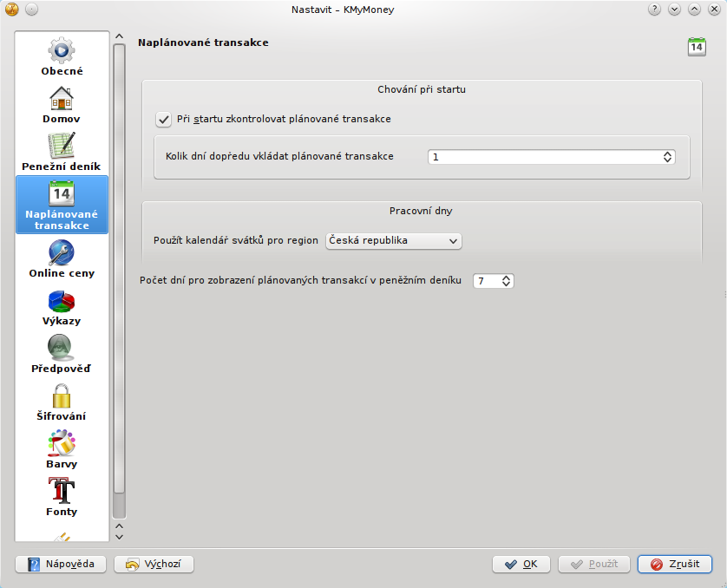
Task: Open the Obecné settings page
Action: coord(62,56)
